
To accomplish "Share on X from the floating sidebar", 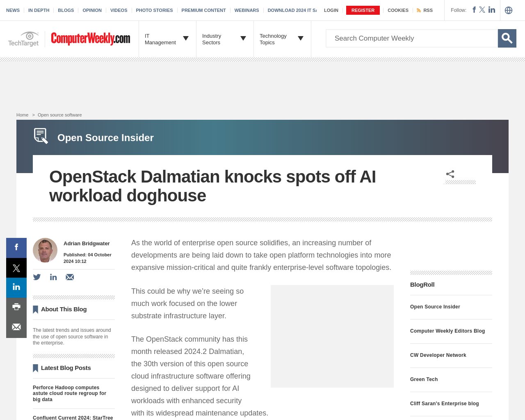I will tap(16, 268).
